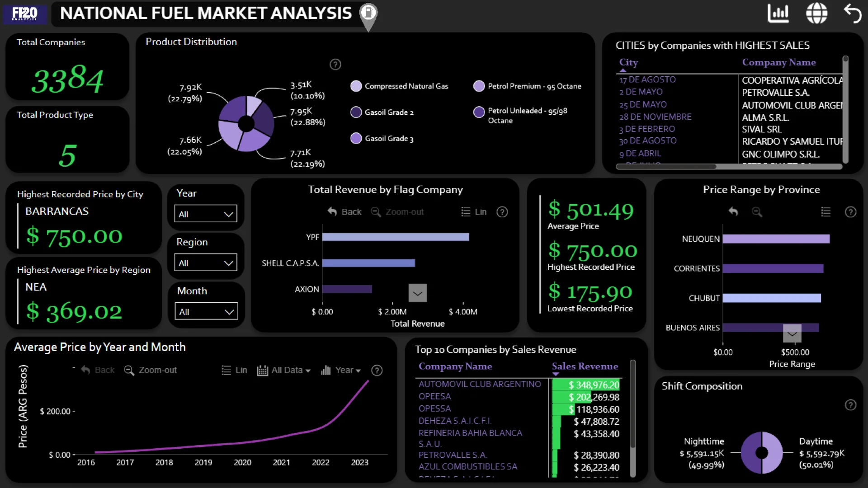Select REFINERIA BAHIA BLANCA S.A.U. row

tap(470, 438)
